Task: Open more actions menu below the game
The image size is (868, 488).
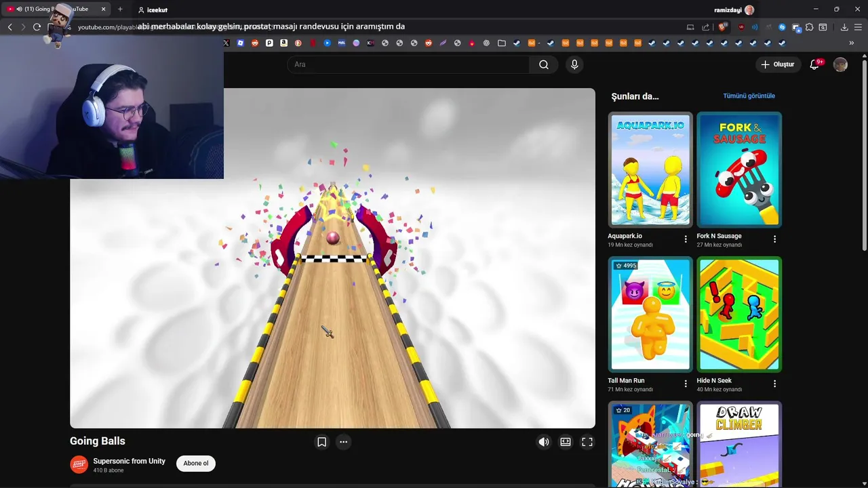Action: pos(343,442)
